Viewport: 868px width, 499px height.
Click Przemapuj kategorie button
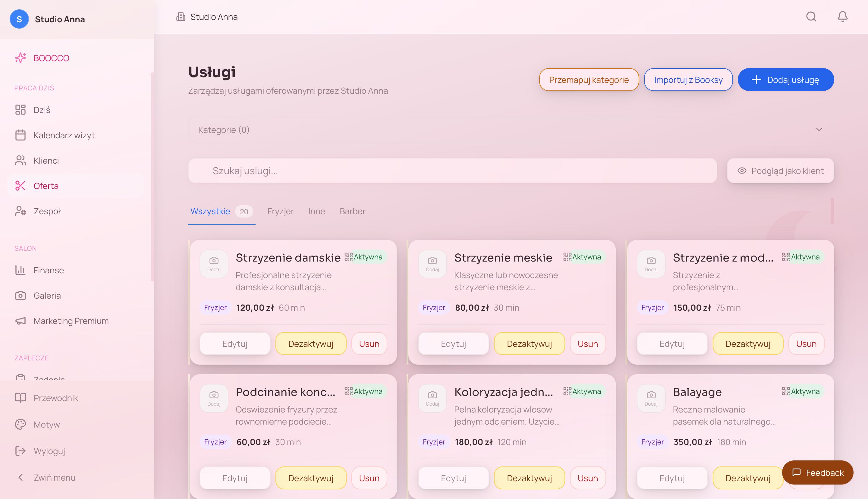pyautogui.click(x=589, y=80)
